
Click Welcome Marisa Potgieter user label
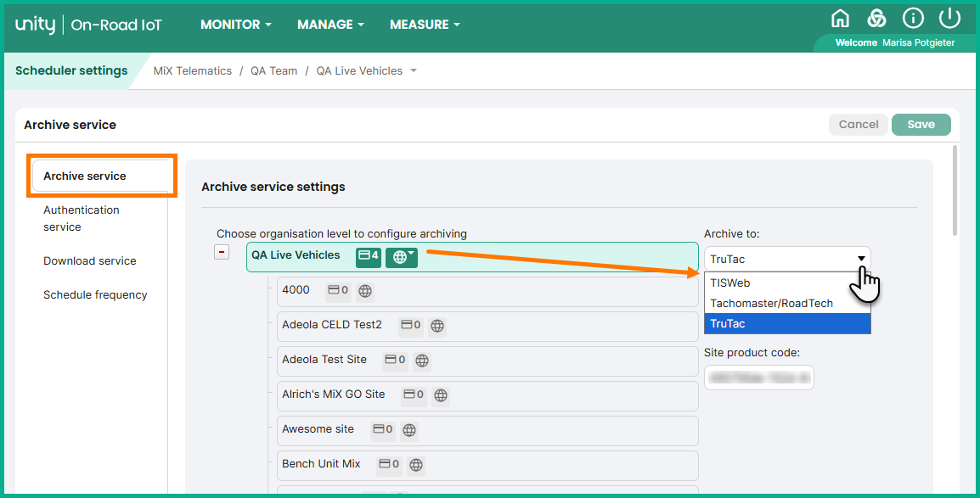[x=895, y=42]
